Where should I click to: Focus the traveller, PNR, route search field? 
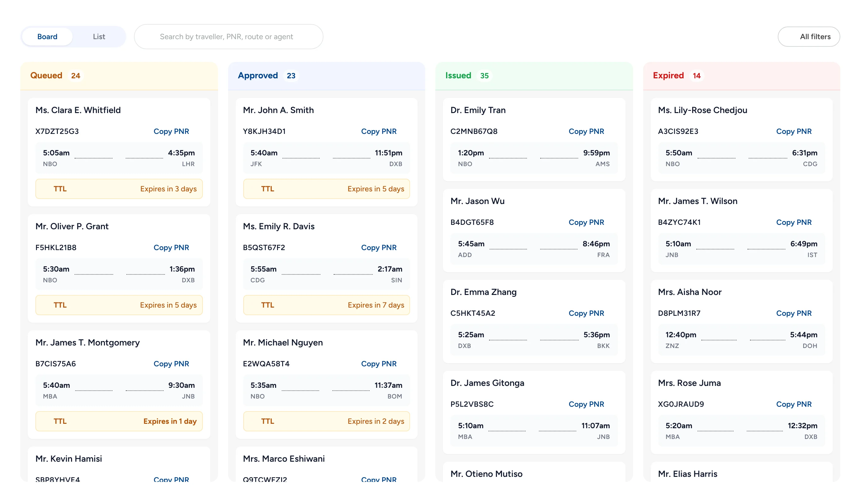click(x=228, y=36)
